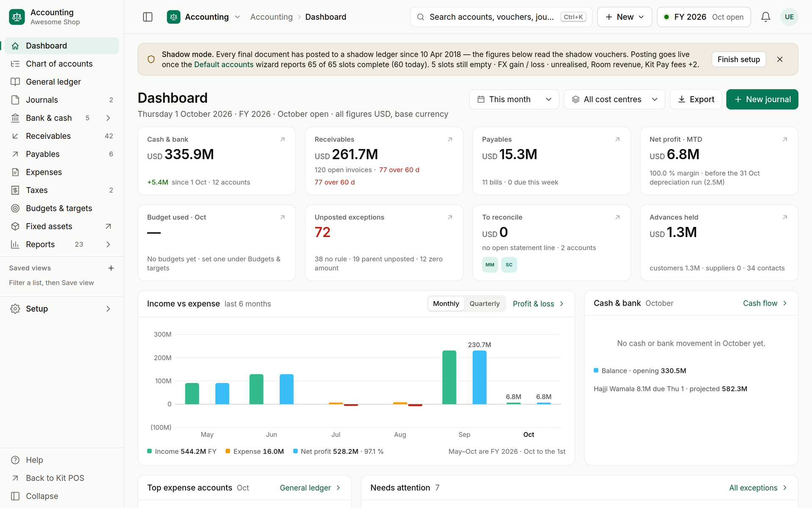Open To reconcile card arrow
Screen dimensions: 812x508
617,217
